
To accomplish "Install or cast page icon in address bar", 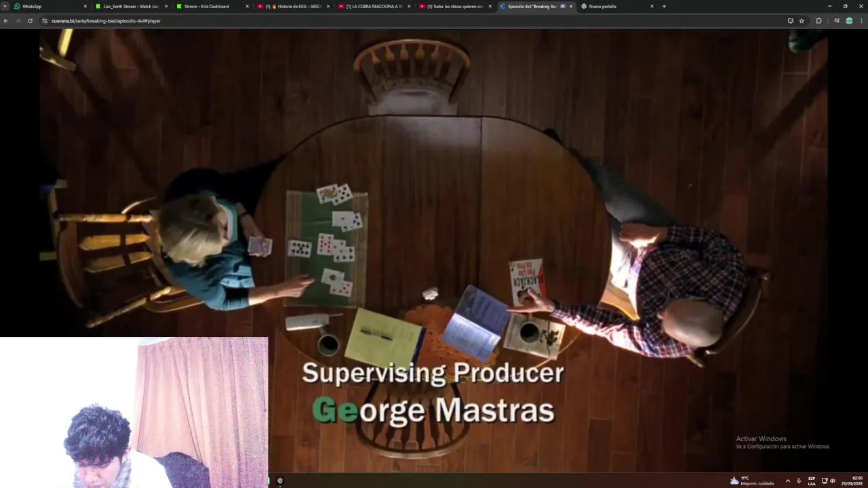I will click(x=790, y=21).
